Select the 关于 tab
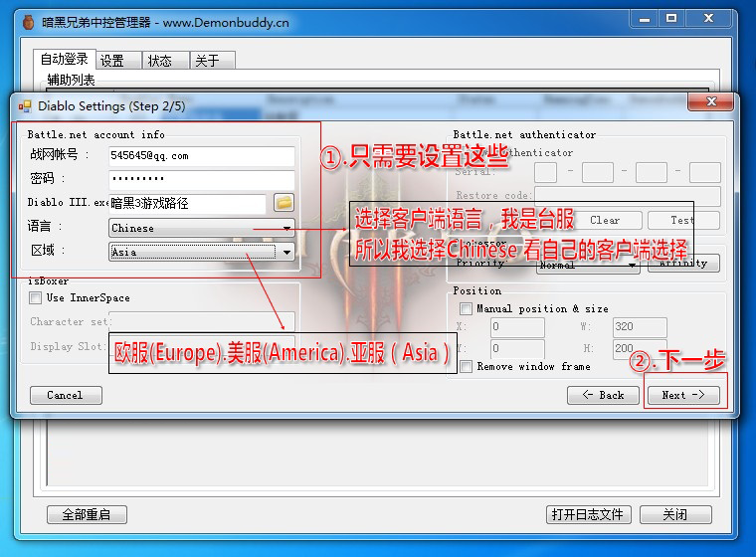756x557 pixels. 208,61
